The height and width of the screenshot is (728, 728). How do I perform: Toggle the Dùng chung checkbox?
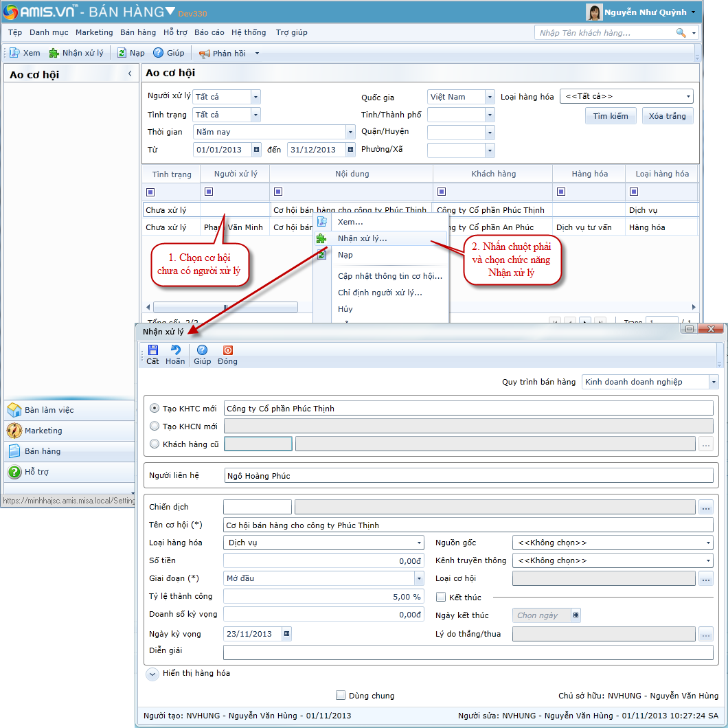(341, 695)
